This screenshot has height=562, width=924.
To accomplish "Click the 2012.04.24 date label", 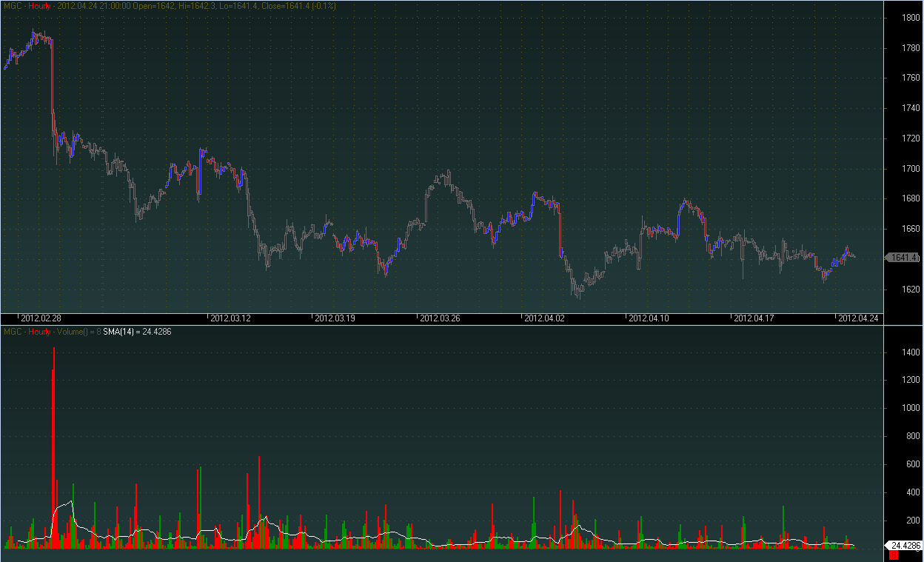I will [858, 318].
